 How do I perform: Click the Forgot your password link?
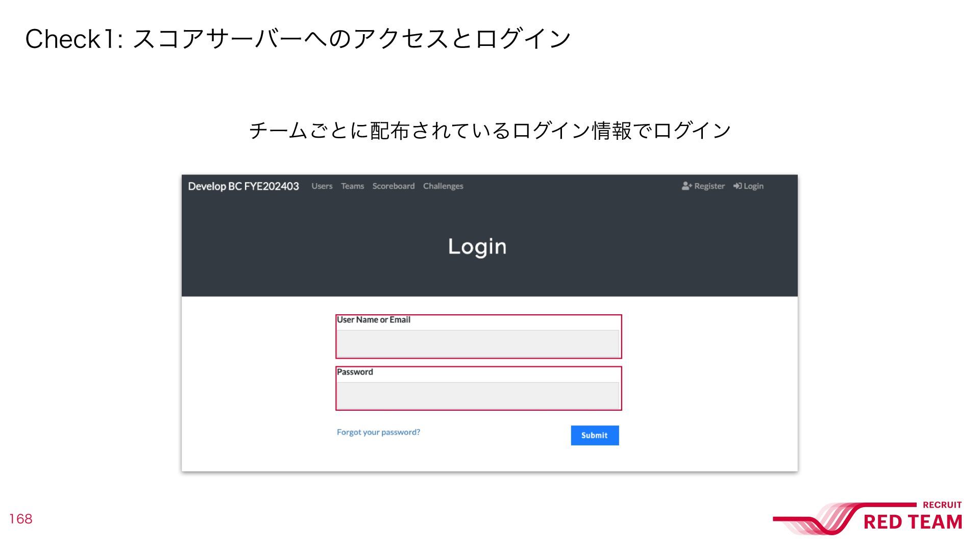tap(378, 432)
